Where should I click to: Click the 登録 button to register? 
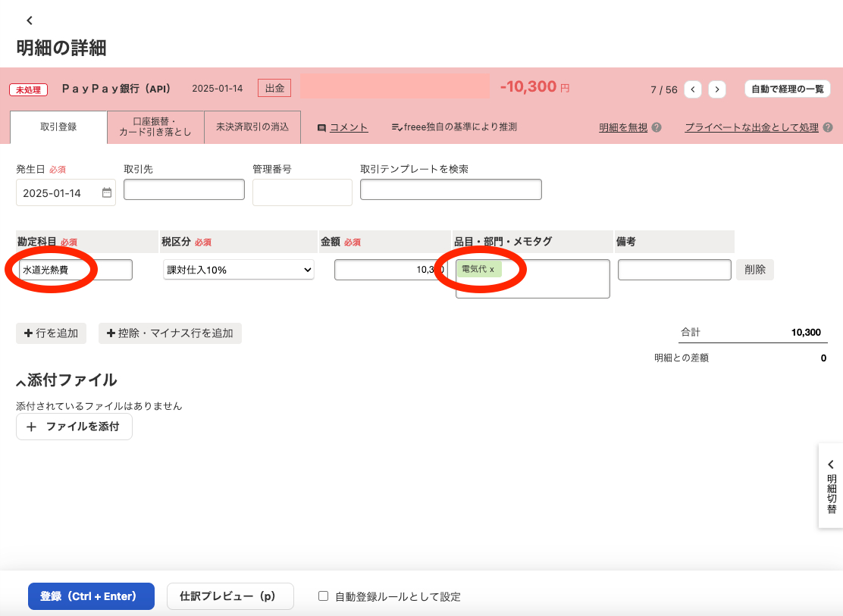[x=91, y=596]
